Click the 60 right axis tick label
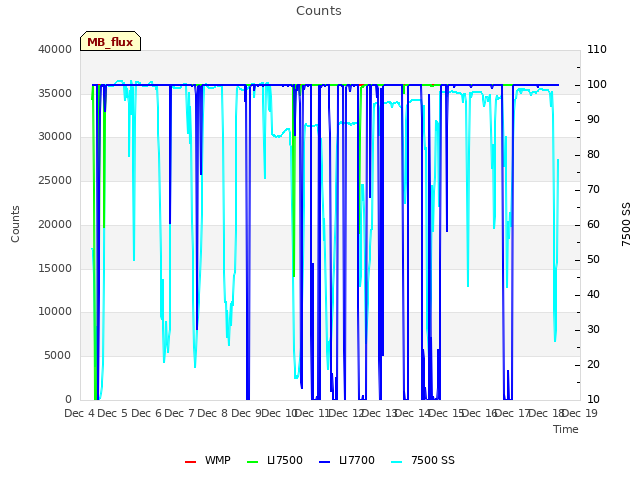 pyautogui.click(x=593, y=224)
